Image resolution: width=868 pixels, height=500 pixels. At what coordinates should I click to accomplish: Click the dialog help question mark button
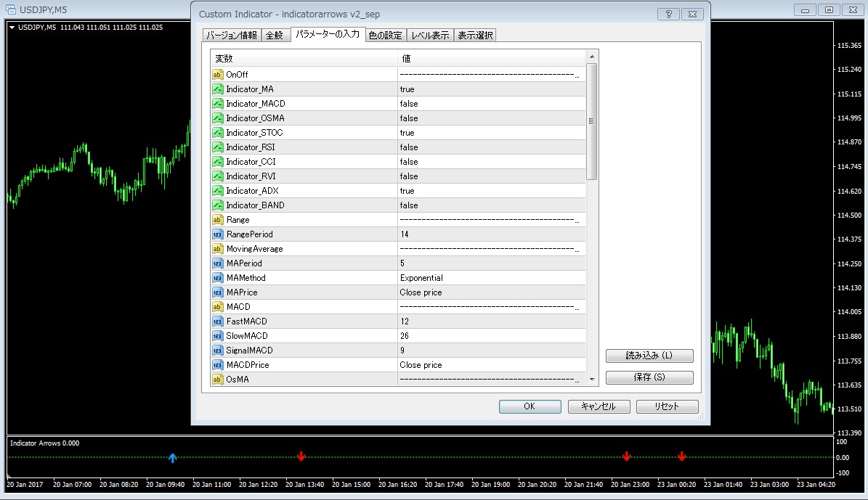click(668, 15)
